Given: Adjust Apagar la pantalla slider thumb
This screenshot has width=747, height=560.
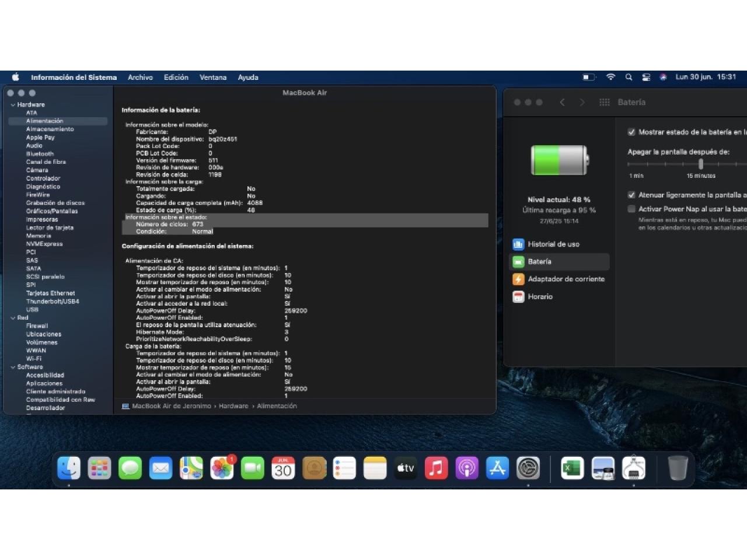Looking at the screenshot, I should (700, 164).
